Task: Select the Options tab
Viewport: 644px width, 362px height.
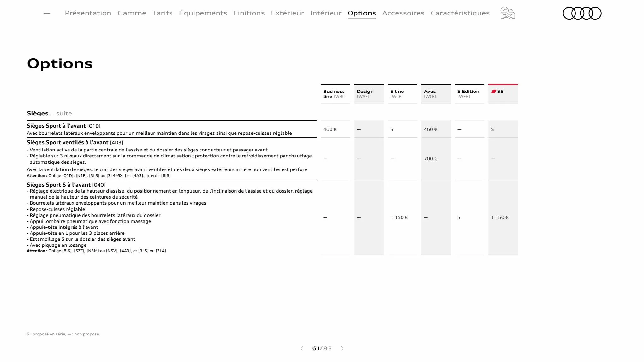Action: coord(362,13)
